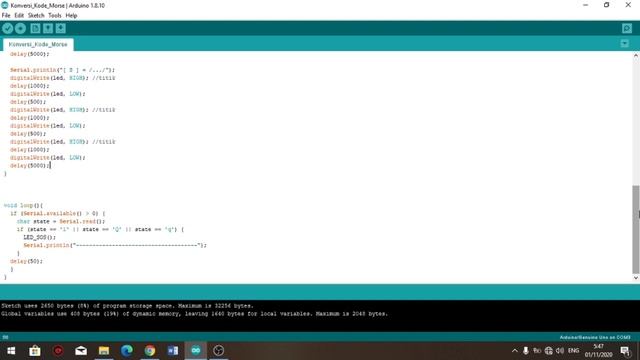Screen dimensions: 640x360
Task: Create a new sketch with the New button
Action: click(x=36, y=29)
